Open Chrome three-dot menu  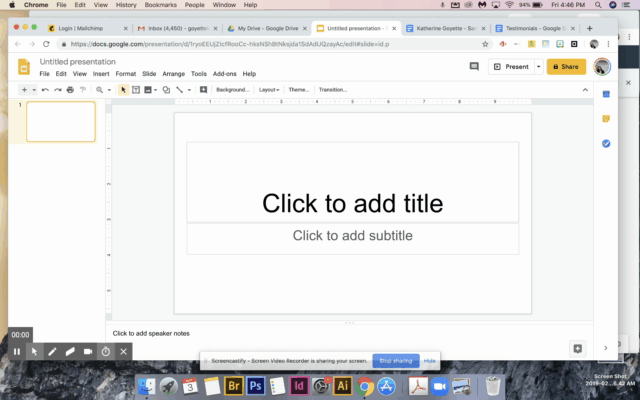(x=608, y=44)
